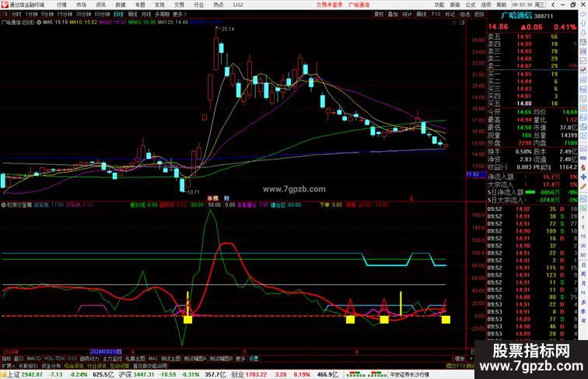588x379 pixels.
Task: Expand the 扩展∧ panel at bottom
Action: pos(9,366)
